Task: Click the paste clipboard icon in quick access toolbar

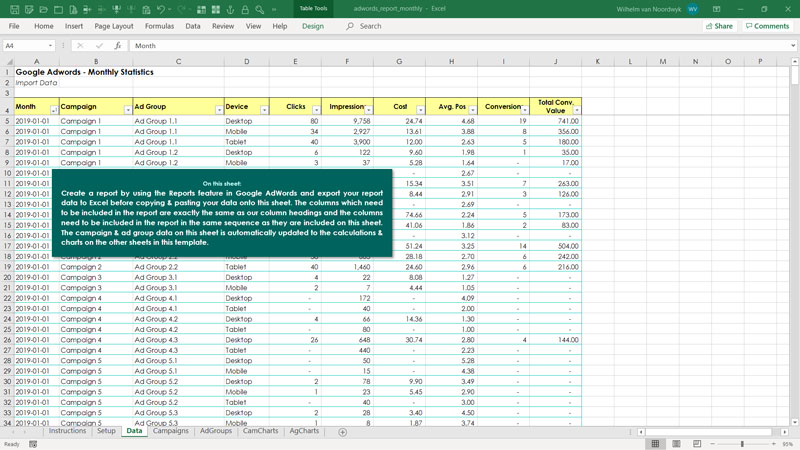Action: tap(146, 9)
